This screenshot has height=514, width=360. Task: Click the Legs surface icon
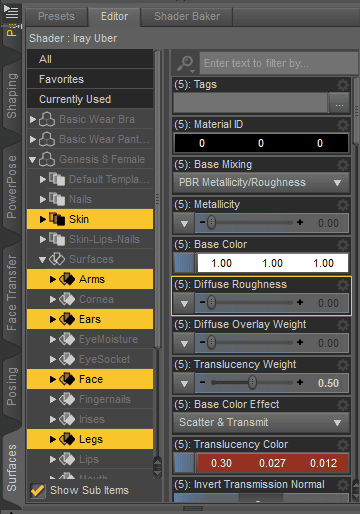click(x=67, y=439)
